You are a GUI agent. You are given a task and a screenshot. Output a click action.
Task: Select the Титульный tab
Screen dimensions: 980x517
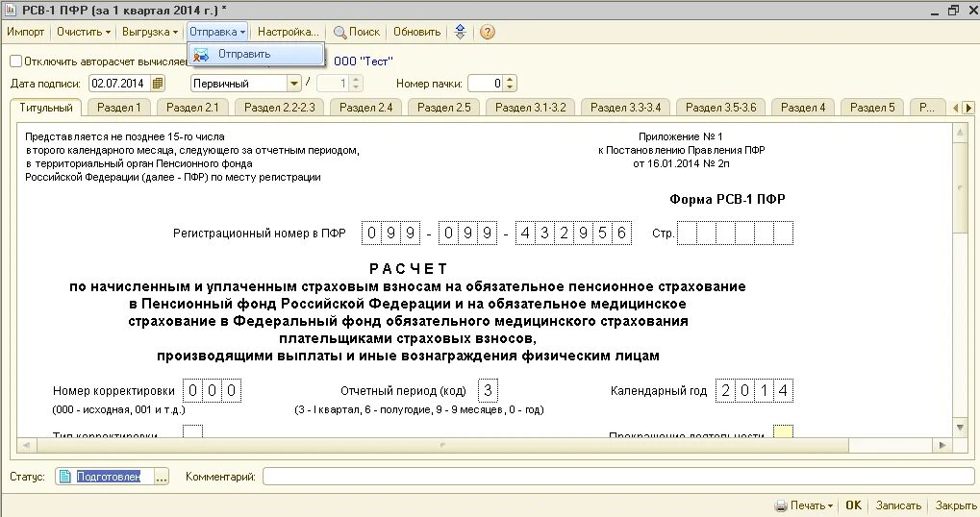click(45, 108)
